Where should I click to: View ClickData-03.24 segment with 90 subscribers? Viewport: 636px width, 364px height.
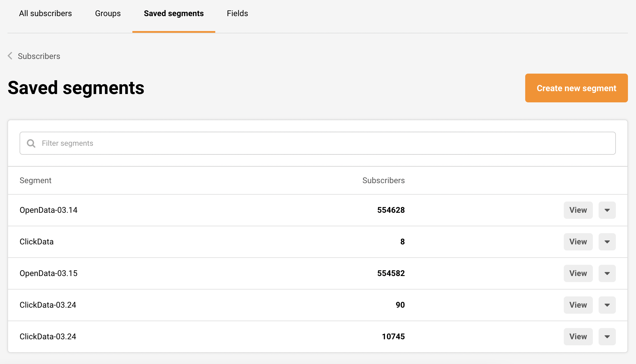pyautogui.click(x=578, y=305)
